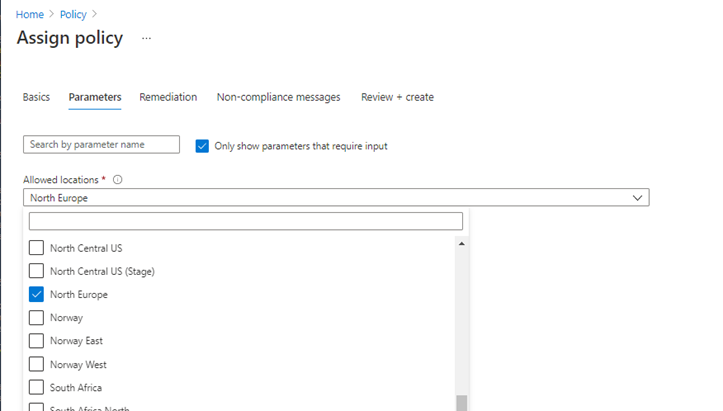
Task: Open the Review + create tab
Action: (x=397, y=97)
